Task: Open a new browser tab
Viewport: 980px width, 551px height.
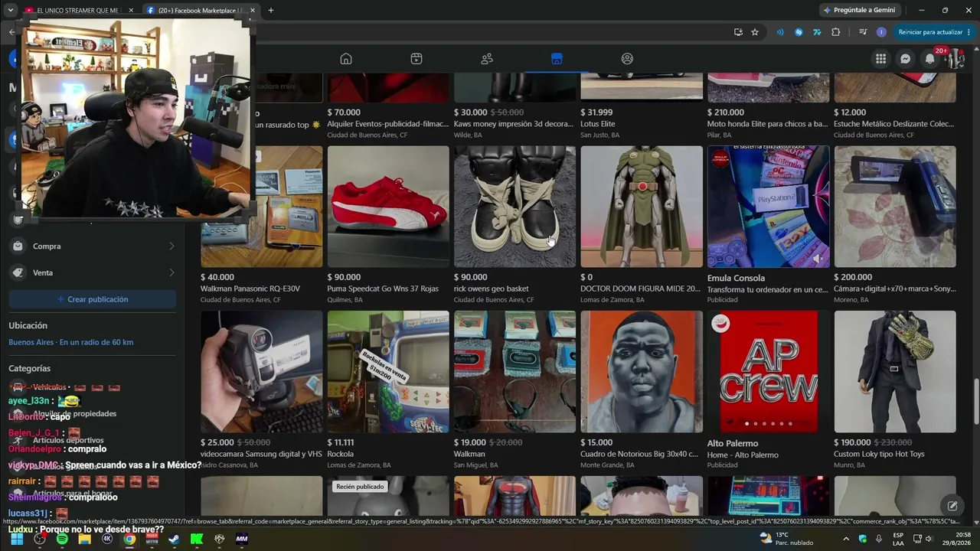Action: [270, 11]
